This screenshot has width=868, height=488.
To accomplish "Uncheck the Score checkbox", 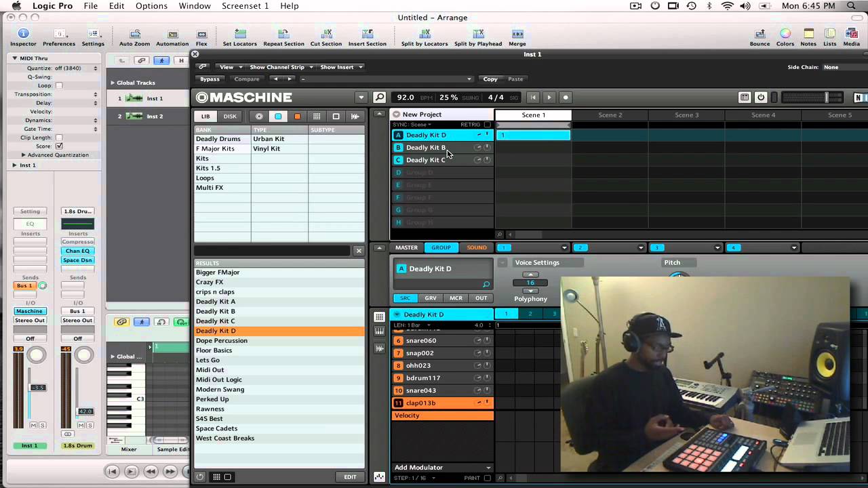I will [x=59, y=146].
